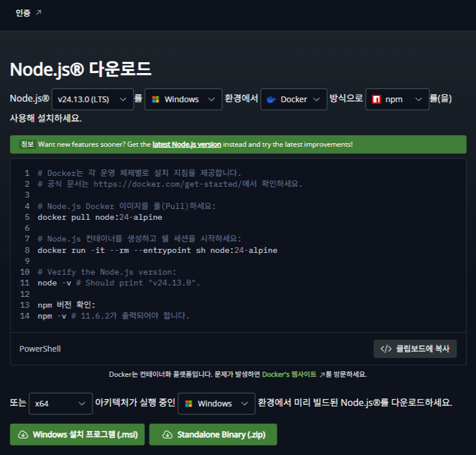Expand chevron on the Docker selector
This screenshot has height=455, width=476.
coord(316,99)
